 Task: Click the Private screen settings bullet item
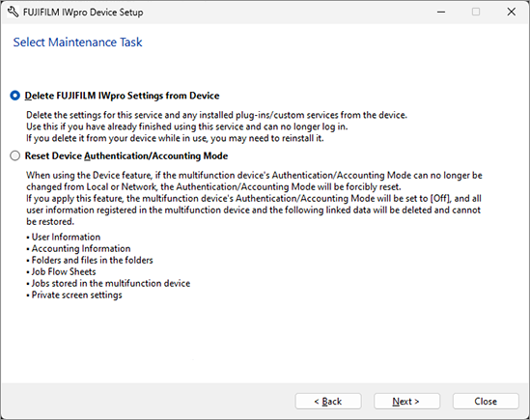(x=74, y=294)
